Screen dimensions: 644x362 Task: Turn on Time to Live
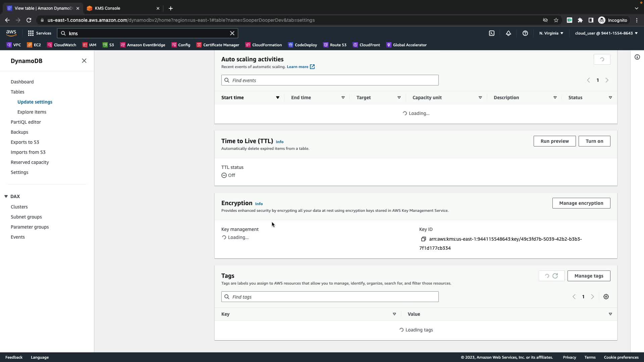[x=594, y=141]
